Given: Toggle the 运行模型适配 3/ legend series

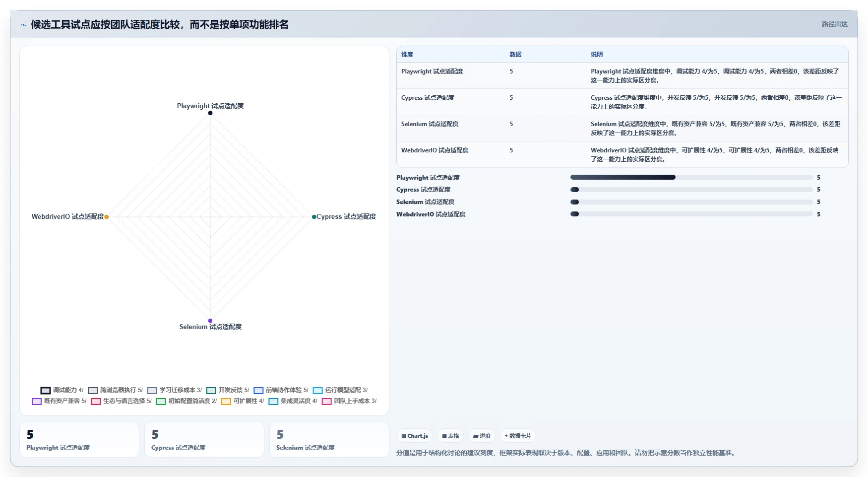Looking at the screenshot, I should click(x=340, y=390).
